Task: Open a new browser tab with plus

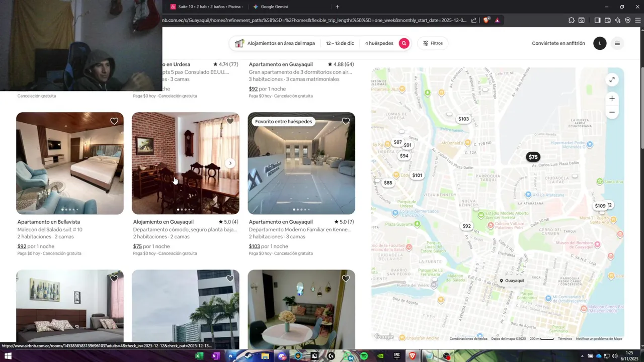Action: click(337, 7)
